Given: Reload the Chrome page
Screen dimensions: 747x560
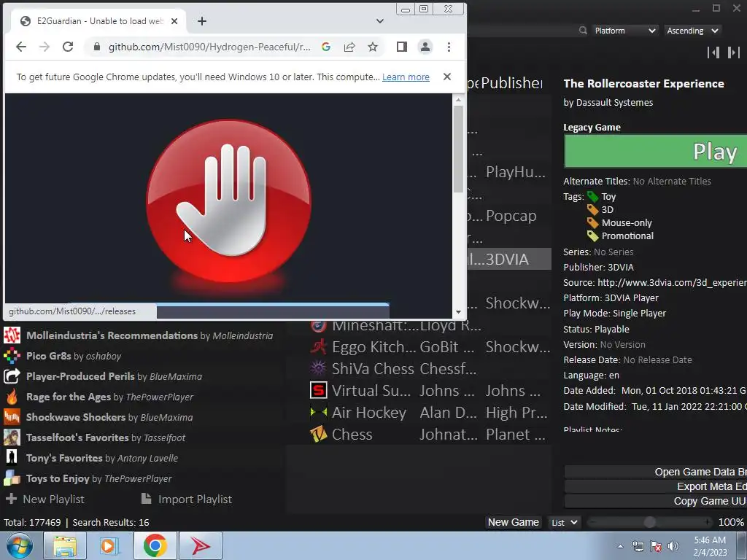Looking at the screenshot, I should point(68,47).
